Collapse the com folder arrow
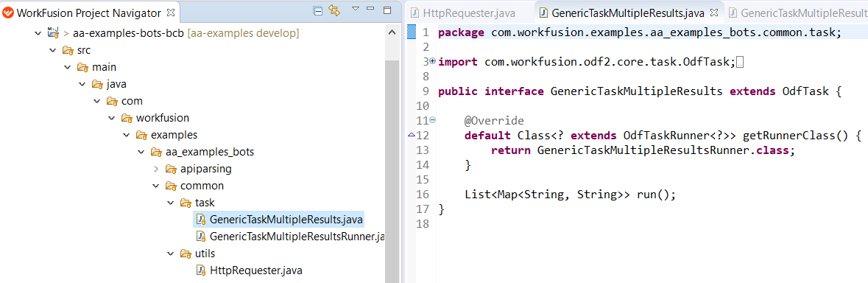The height and width of the screenshot is (283, 868). click(97, 102)
